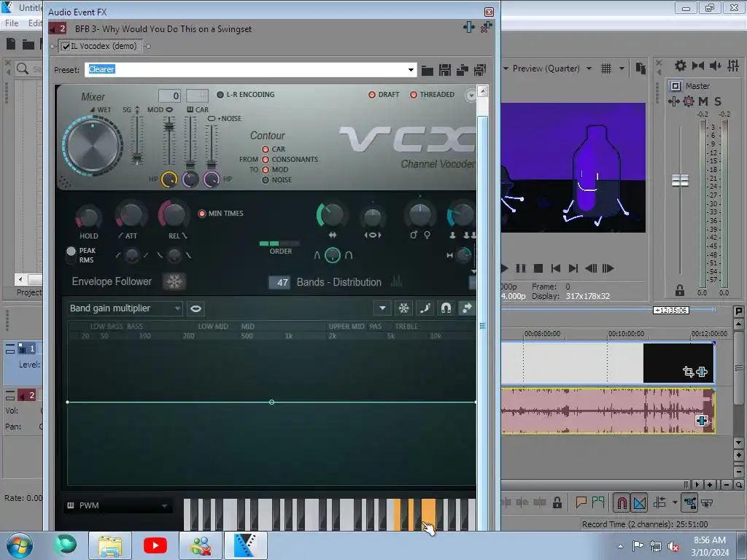Click the Stop button in the video preview
This screenshot has width=747, height=560.
538,268
